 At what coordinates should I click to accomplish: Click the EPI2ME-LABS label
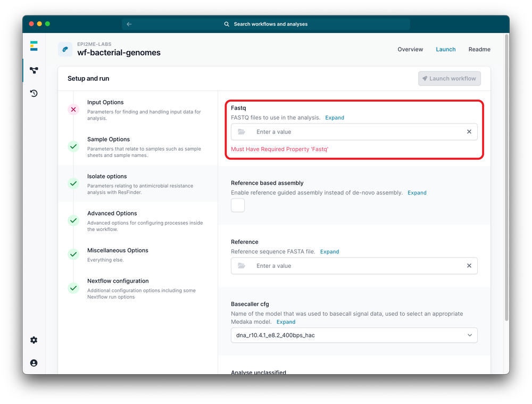pyautogui.click(x=94, y=44)
